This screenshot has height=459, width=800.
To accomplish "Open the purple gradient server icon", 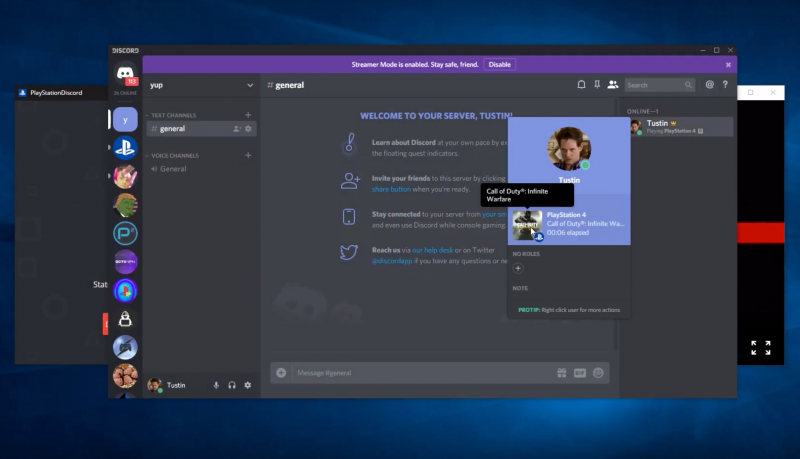I will pyautogui.click(x=125, y=262).
